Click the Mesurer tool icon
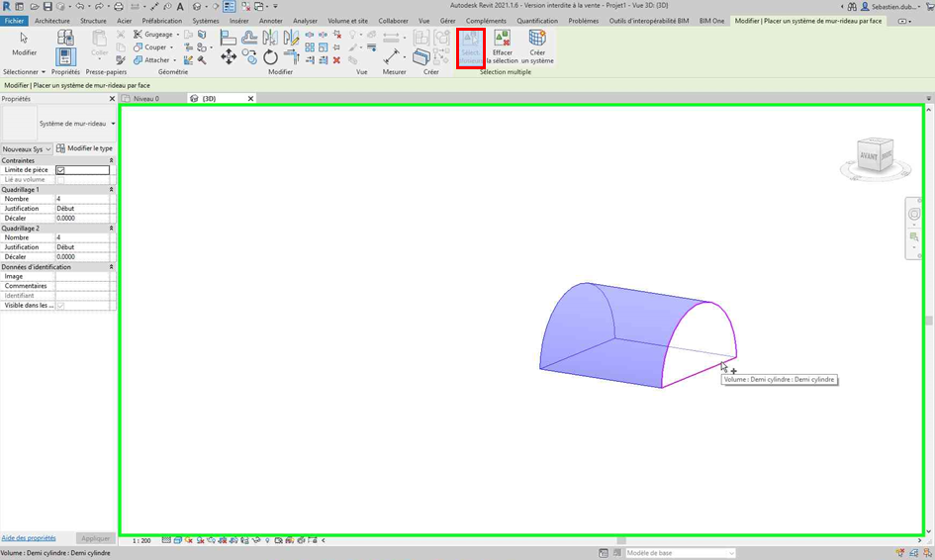This screenshot has width=935, height=560. 392,57
